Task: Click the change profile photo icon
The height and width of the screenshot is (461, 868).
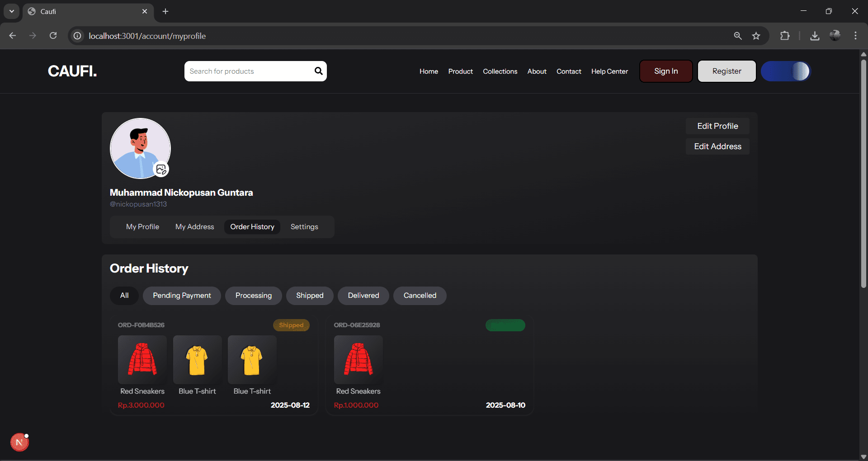Action: [161, 169]
